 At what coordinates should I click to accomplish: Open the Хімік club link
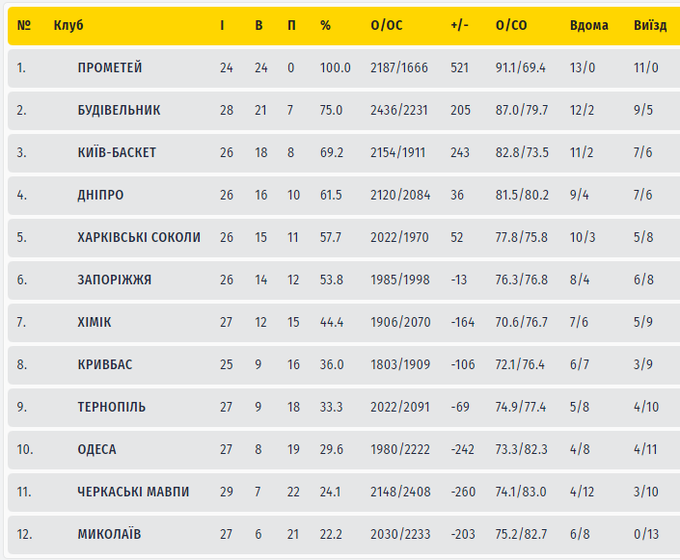point(95,322)
